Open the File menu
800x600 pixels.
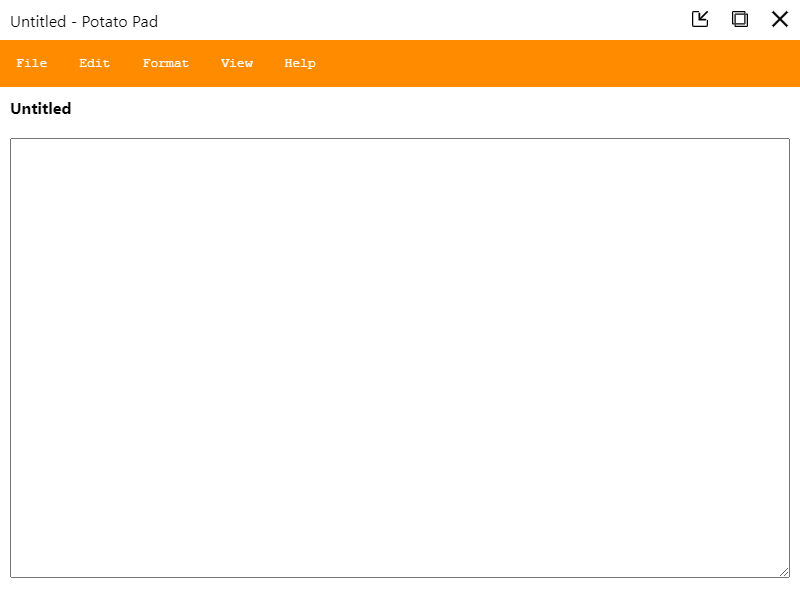pos(32,63)
